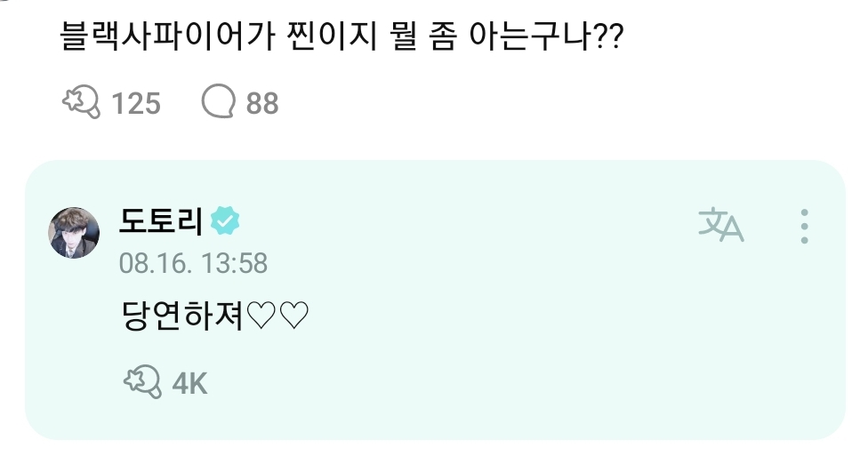Click the verified badge beside 도토리
This screenshot has width=868, height=472.
(x=224, y=221)
